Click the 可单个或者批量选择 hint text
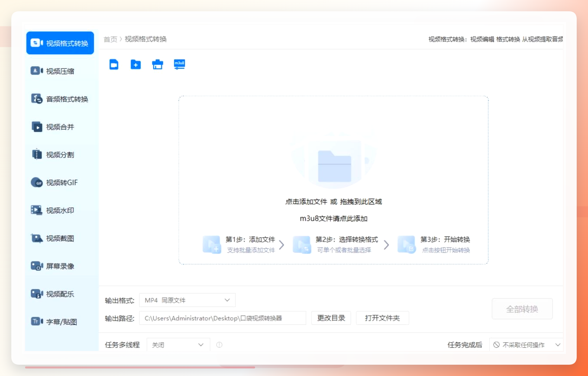Image resolution: width=588 pixels, height=376 pixels. pyautogui.click(x=344, y=250)
